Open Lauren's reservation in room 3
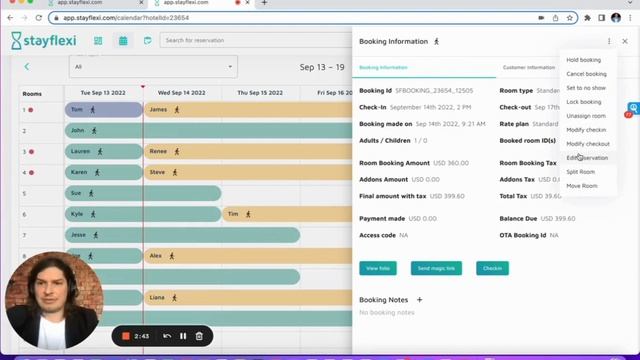The width and height of the screenshot is (640, 360). coord(104,151)
